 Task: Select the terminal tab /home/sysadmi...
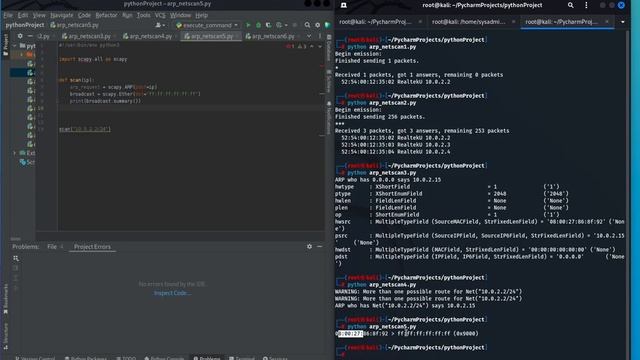[x=469, y=22]
